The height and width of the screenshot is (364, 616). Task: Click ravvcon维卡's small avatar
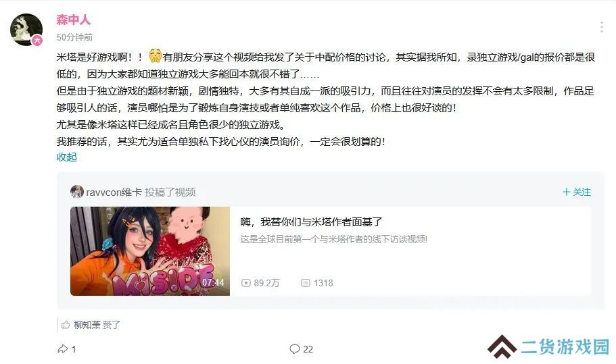coord(77,192)
